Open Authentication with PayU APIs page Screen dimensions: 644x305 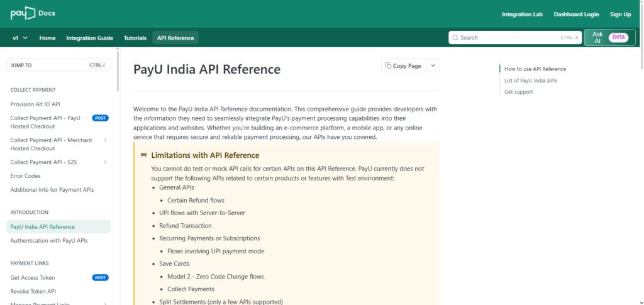[49, 241]
